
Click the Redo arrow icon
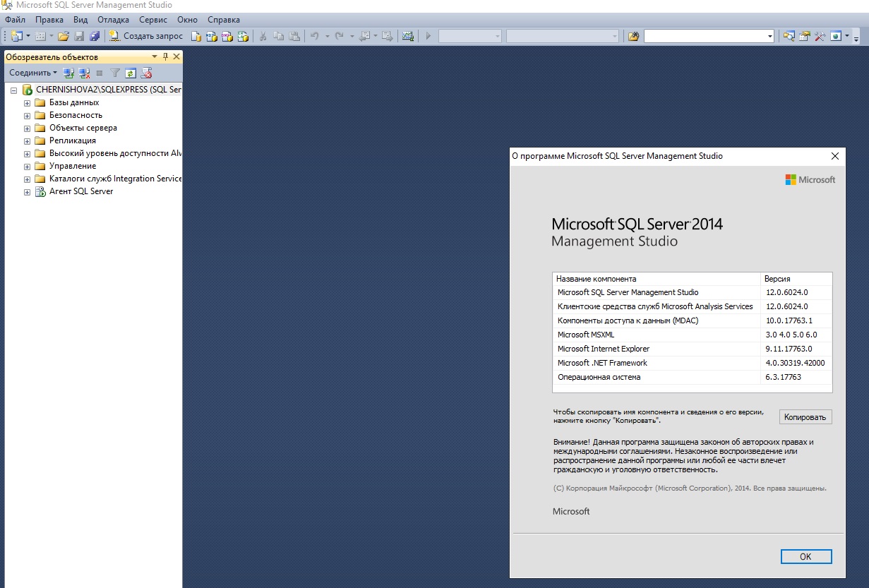click(340, 36)
